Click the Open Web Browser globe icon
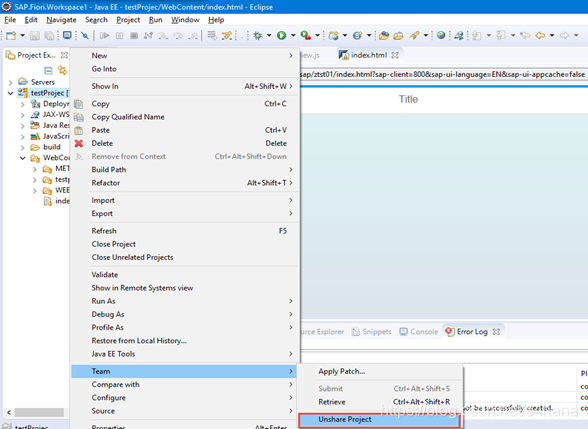 click(441, 35)
